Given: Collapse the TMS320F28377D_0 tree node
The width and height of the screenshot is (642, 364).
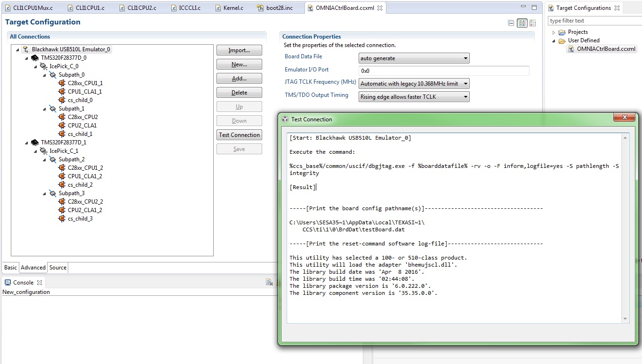Looking at the screenshot, I should (x=27, y=58).
